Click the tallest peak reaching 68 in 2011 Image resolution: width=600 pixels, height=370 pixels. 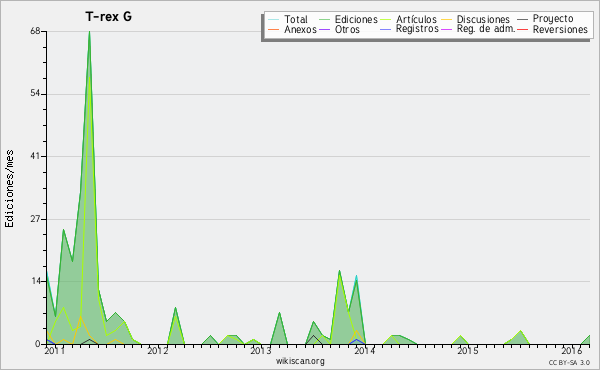click(89, 32)
